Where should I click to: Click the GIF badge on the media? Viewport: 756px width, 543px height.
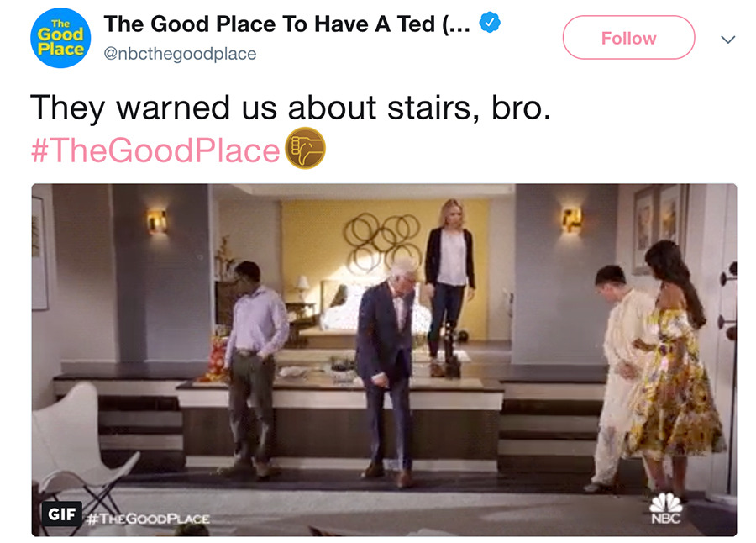tap(61, 514)
